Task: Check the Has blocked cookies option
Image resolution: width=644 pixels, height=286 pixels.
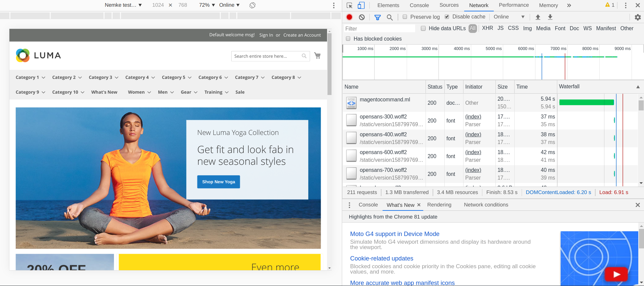Action: (348, 39)
